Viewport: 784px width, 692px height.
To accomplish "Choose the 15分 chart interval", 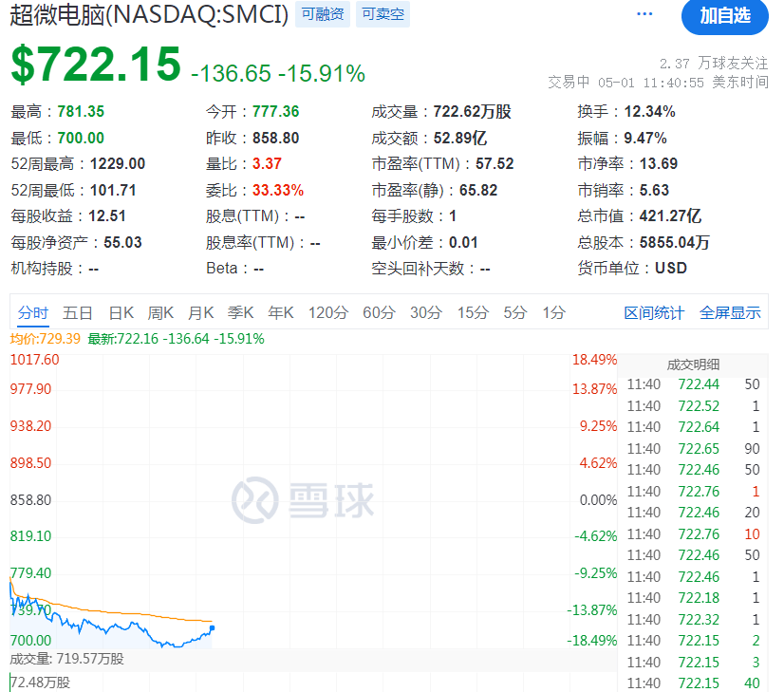I will [x=461, y=311].
